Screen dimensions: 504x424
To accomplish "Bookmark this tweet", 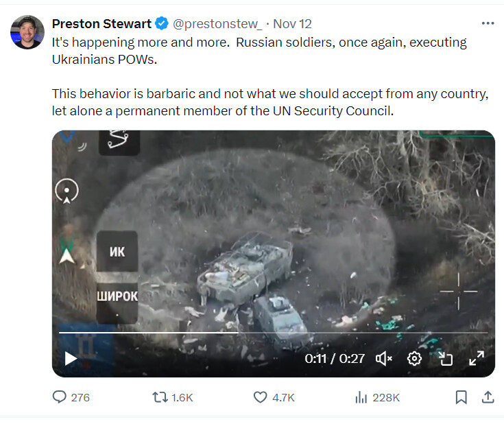I will (x=461, y=397).
